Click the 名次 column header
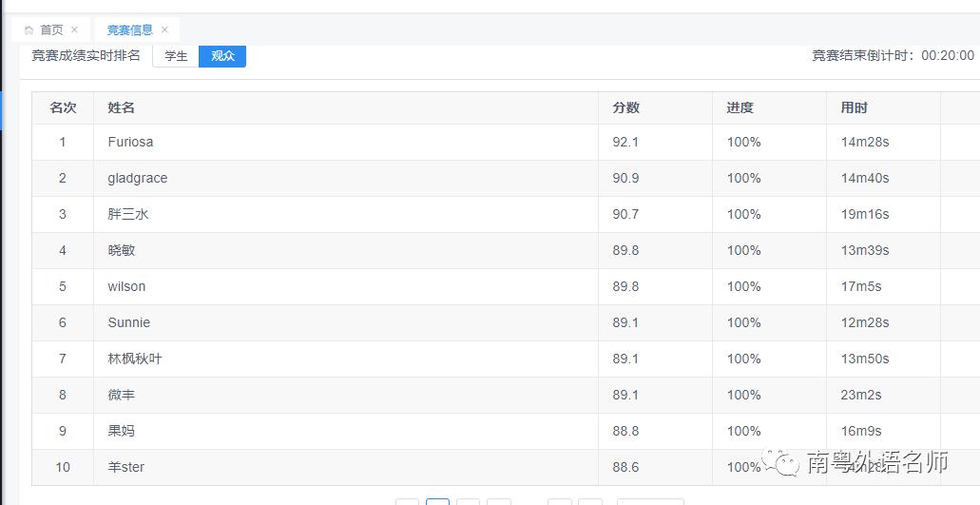This screenshot has height=505, width=980. click(x=63, y=107)
